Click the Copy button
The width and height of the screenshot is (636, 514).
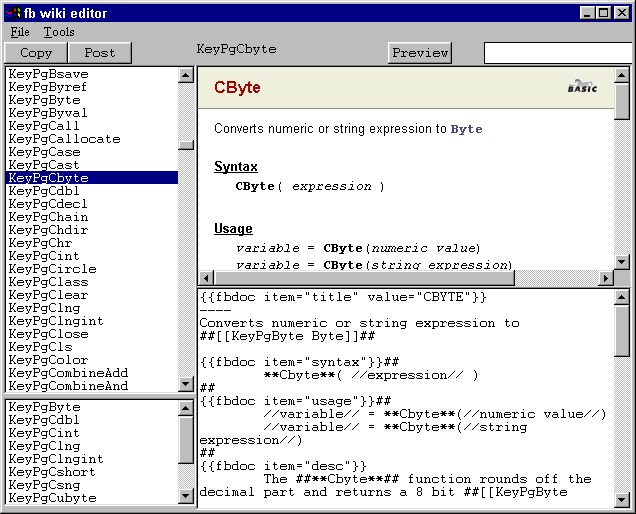[x=36, y=53]
